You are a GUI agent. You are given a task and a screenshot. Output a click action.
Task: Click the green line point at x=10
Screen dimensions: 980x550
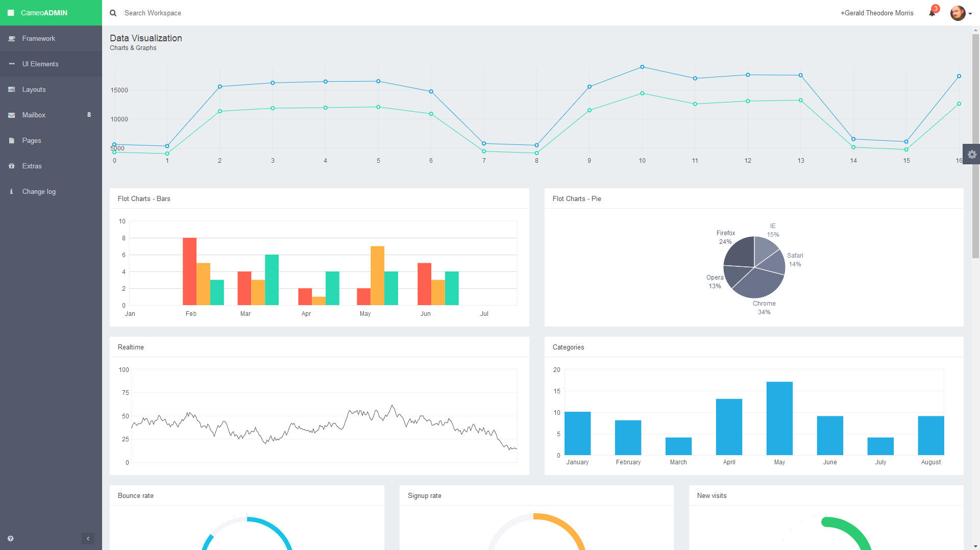(642, 93)
